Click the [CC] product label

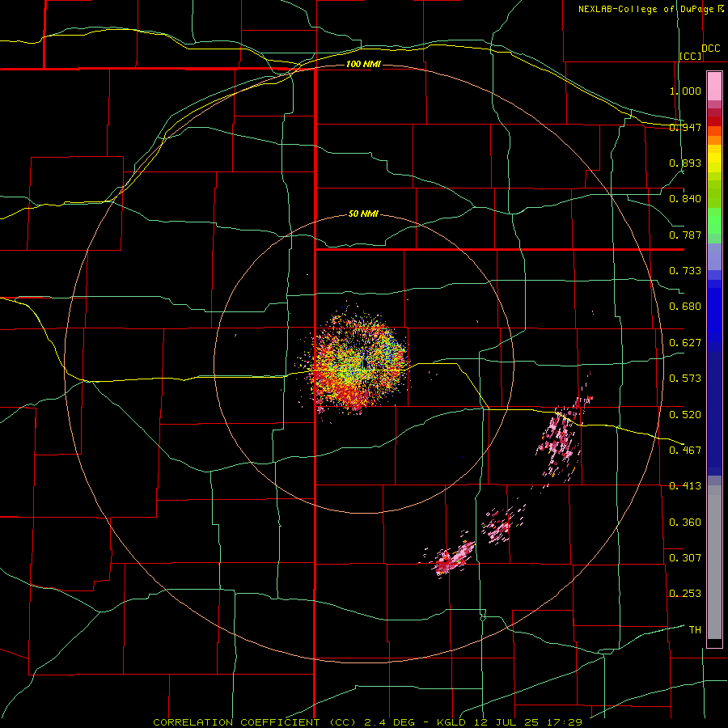[691, 56]
